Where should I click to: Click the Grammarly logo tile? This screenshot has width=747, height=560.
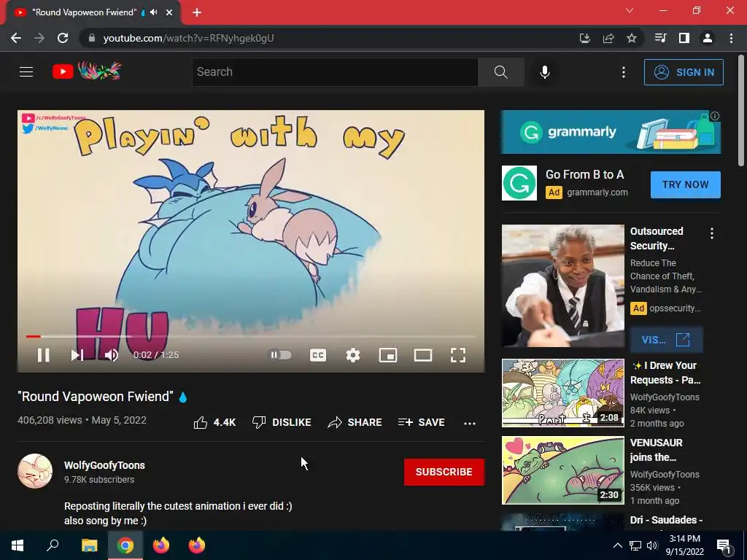[519, 183]
